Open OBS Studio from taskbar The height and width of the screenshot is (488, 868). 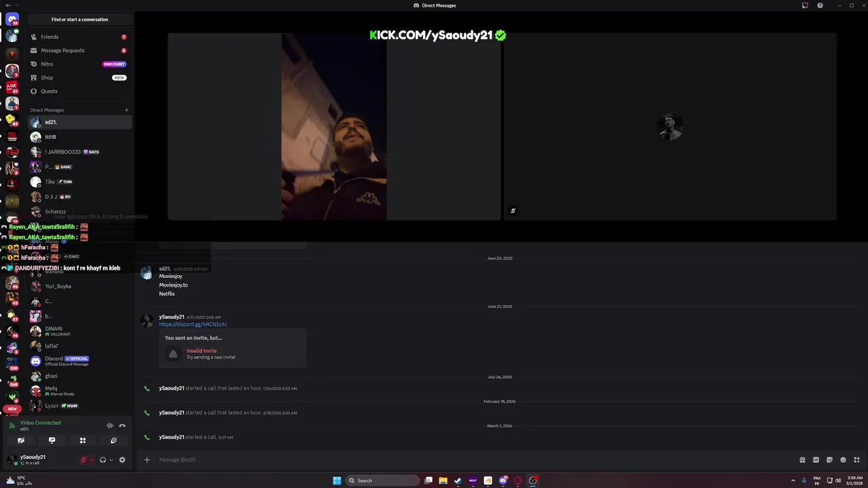tap(533, 481)
